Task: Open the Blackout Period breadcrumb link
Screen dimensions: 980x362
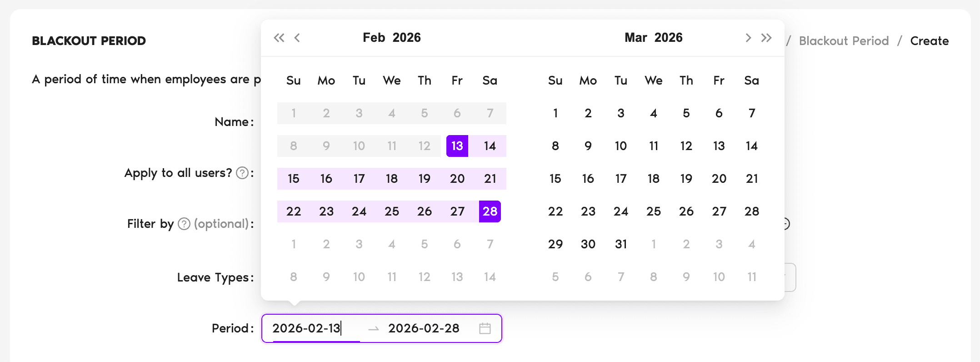Action: pos(844,40)
